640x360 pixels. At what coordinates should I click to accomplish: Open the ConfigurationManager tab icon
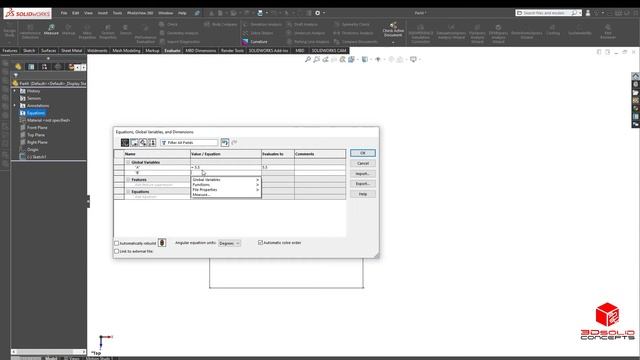pos(44,67)
